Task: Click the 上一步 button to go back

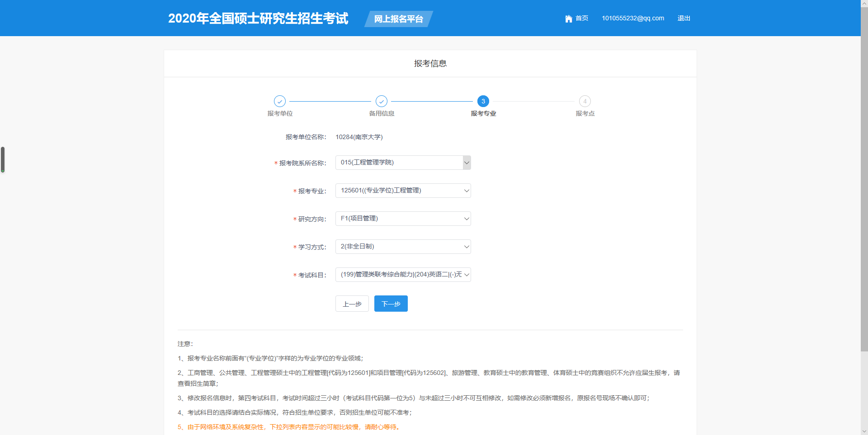Action: 352,304
